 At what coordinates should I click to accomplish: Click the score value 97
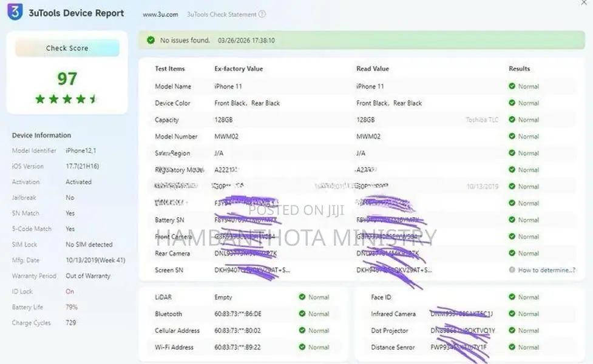coord(67,79)
